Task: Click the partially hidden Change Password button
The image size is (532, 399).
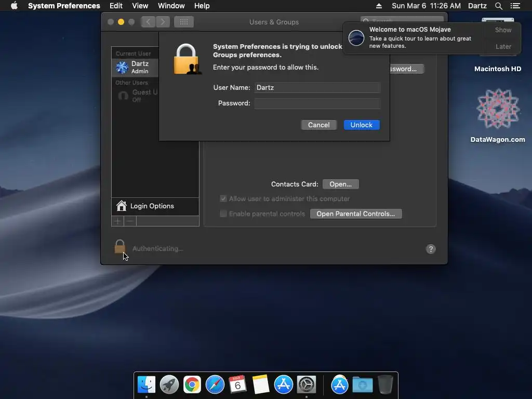Action: coord(407,69)
